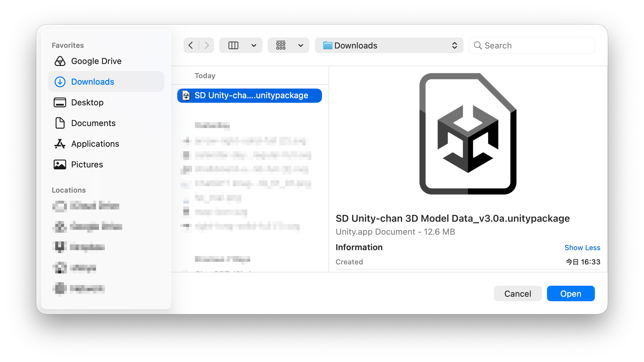The image size is (644, 362).
Task: Switch to the column view icon
Action: point(233,45)
